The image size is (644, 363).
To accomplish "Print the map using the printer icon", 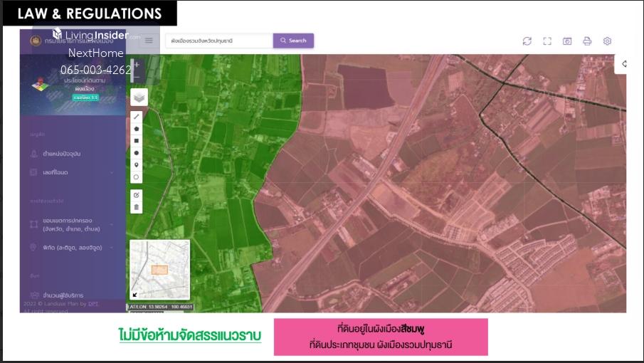I will point(587,41).
